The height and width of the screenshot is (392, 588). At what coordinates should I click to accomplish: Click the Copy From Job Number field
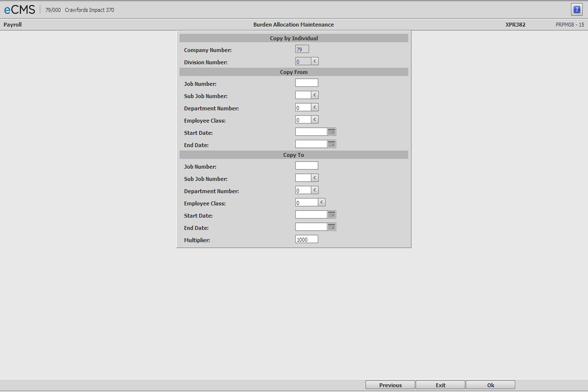pyautogui.click(x=306, y=82)
